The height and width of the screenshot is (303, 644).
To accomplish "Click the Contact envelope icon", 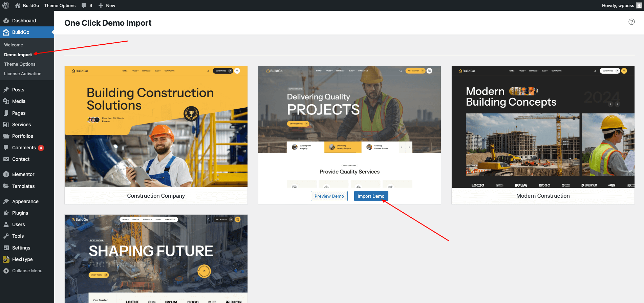I will click(x=6, y=159).
